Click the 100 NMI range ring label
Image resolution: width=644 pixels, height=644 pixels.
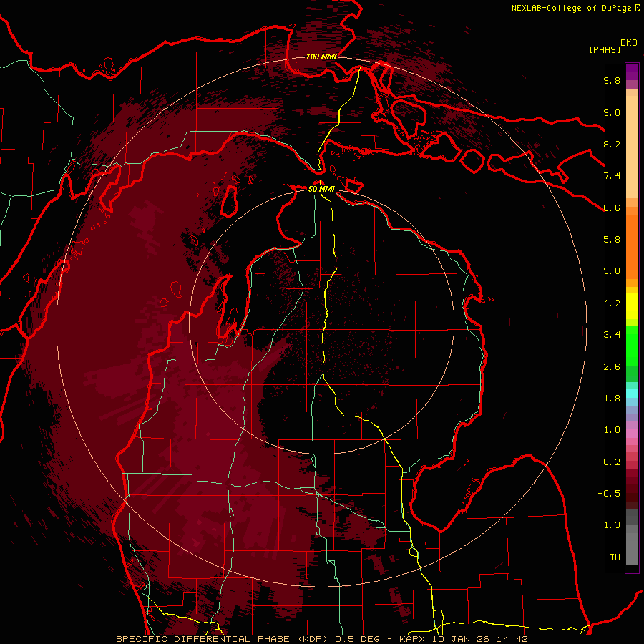coord(321,57)
